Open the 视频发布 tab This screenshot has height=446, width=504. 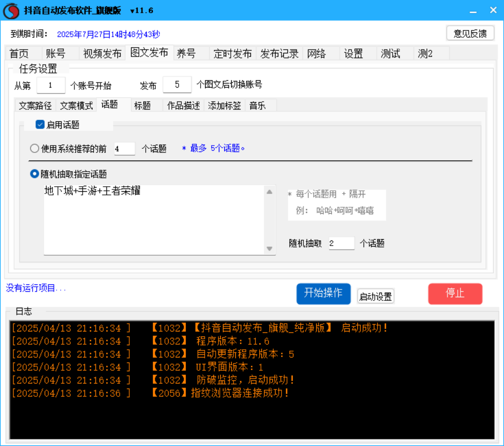coord(102,53)
